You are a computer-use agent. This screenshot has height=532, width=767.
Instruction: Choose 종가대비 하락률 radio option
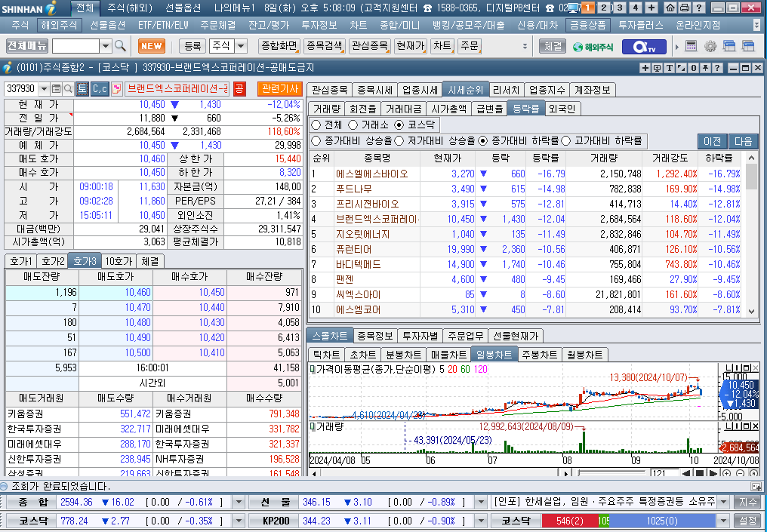click(483, 141)
